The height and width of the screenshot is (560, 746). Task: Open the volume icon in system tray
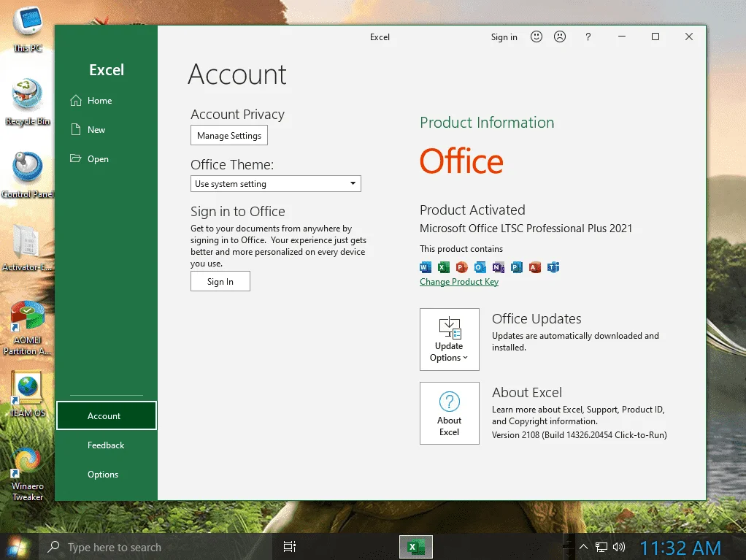619,547
